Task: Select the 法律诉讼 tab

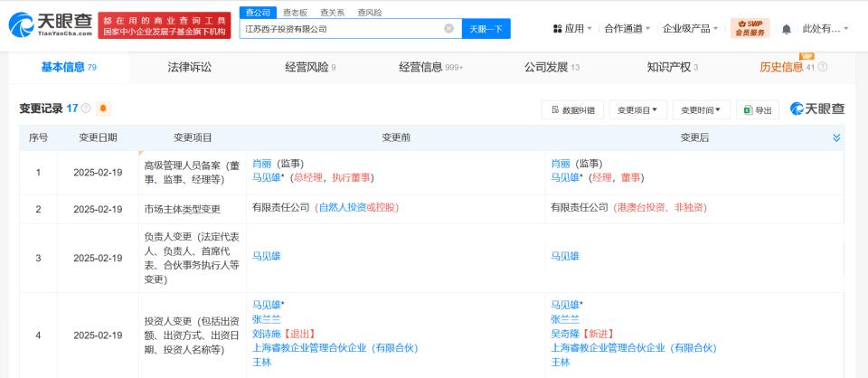Action: tap(189, 68)
